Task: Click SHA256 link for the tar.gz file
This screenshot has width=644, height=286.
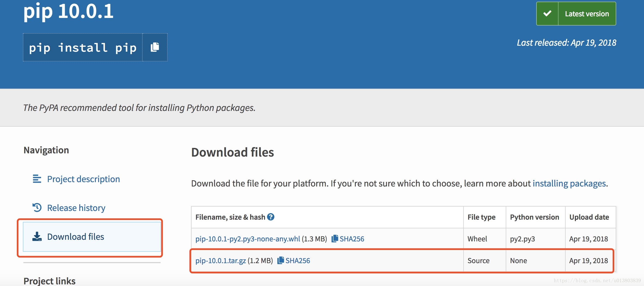Action: [298, 261]
